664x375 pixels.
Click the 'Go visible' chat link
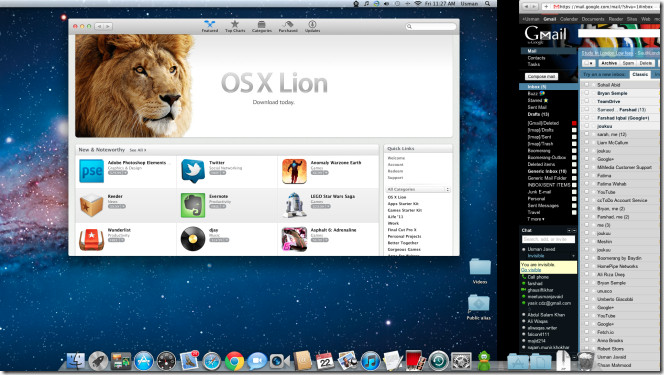[x=531, y=270]
